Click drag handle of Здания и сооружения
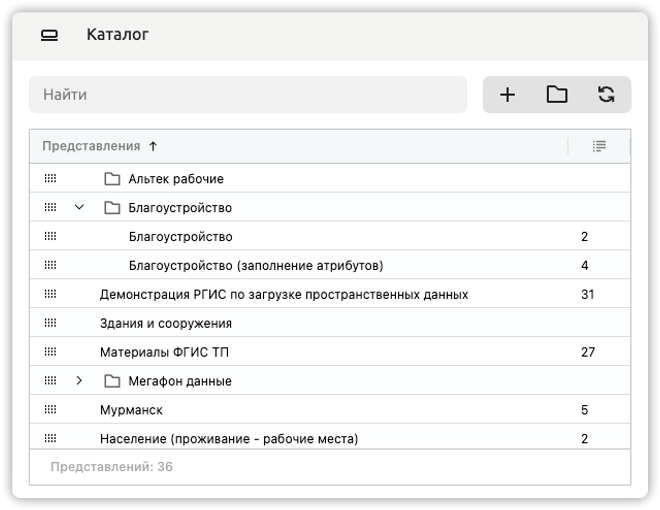Screen dimensions: 660x510 click(x=50, y=323)
